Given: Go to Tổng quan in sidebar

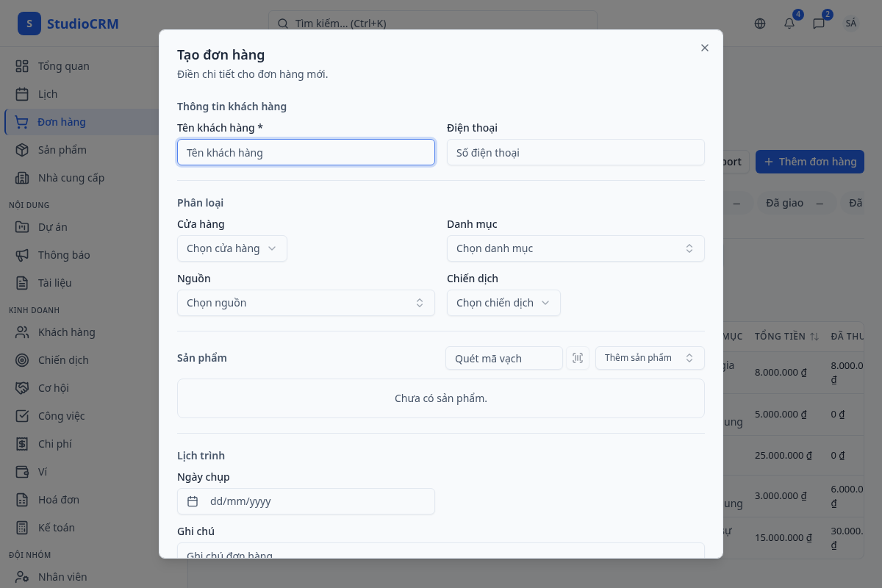Looking at the screenshot, I should click(x=63, y=66).
